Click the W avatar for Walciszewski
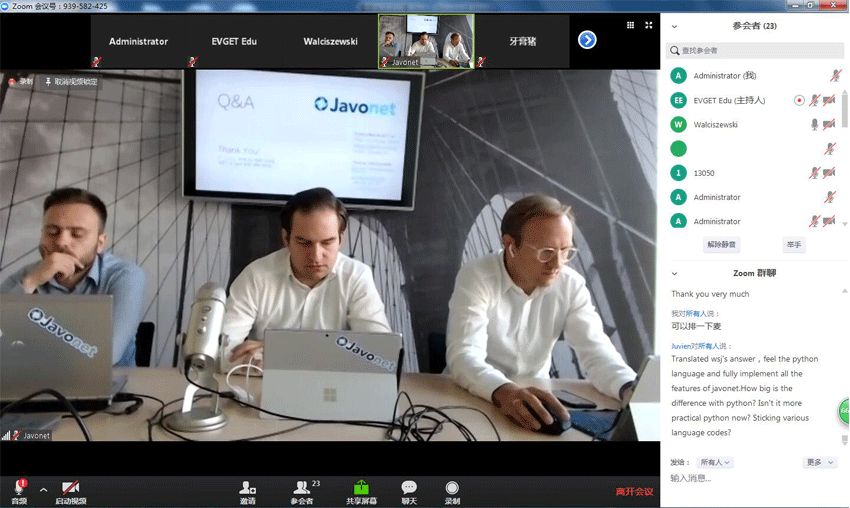This screenshot has width=850, height=508. (x=678, y=125)
